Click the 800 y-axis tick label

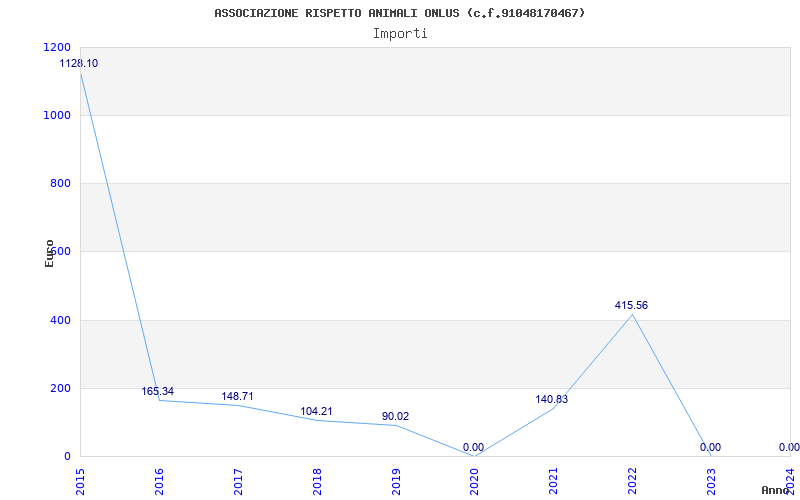61,183
